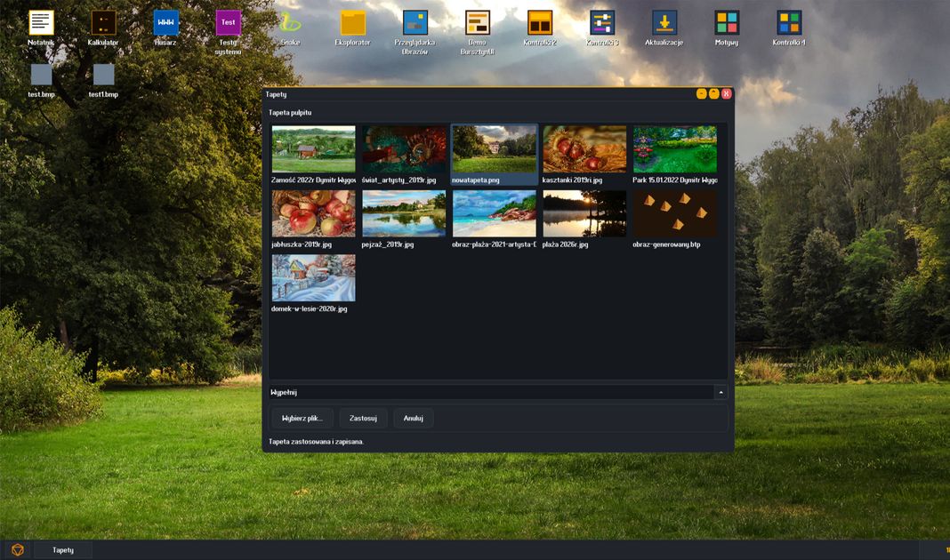The image size is (950, 560).
Task: Apply the wallpaper with Zastosuj
Action: pos(363,419)
